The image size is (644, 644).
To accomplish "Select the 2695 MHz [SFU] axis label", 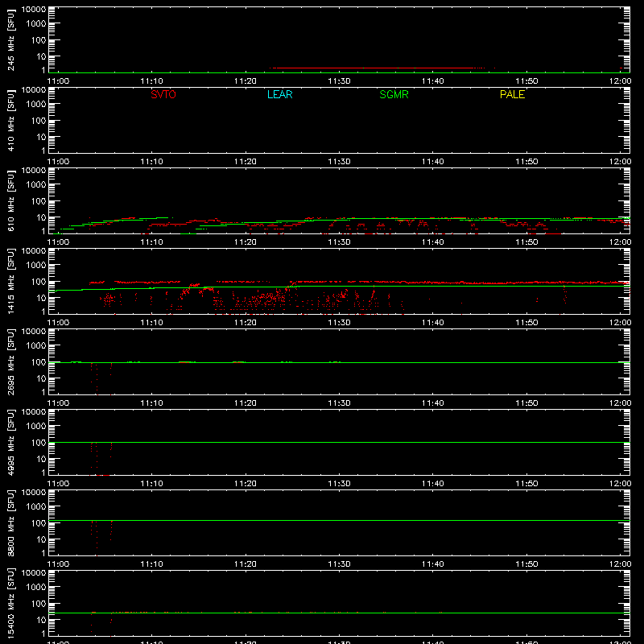I will (10, 361).
